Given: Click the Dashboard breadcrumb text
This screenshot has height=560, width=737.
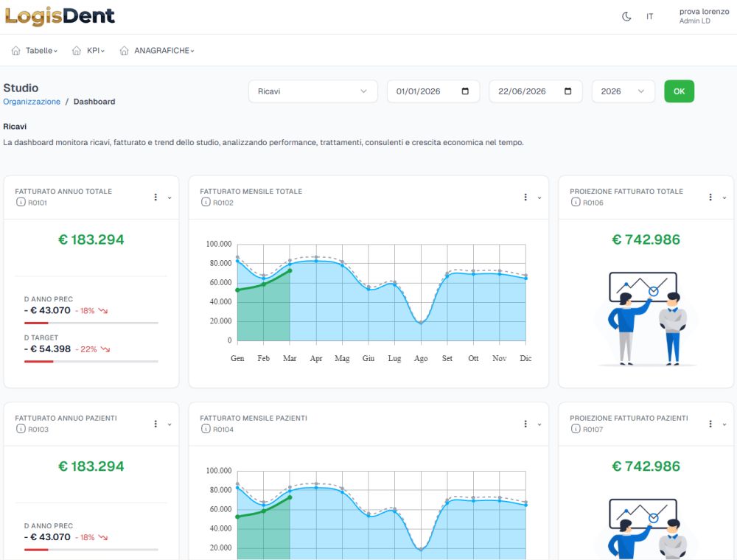Looking at the screenshot, I should coord(94,102).
